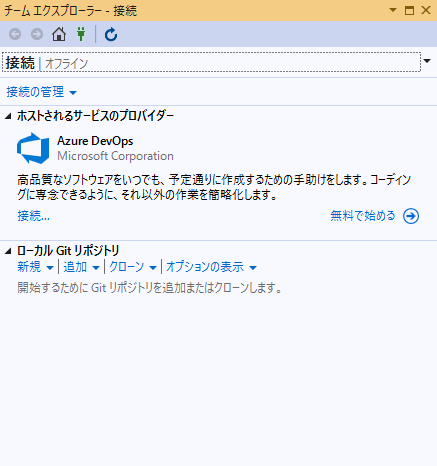Click the Azure DevOps provider title text
437x466 pixels.
[x=95, y=141]
